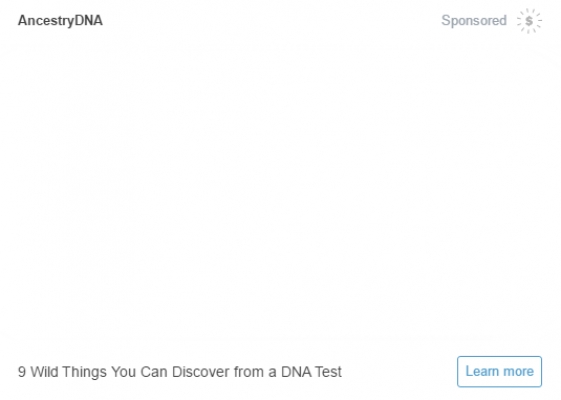The height and width of the screenshot is (400, 561).
Task: Visit AncestryDNA via the bold advertiser title
Action: tap(60, 20)
